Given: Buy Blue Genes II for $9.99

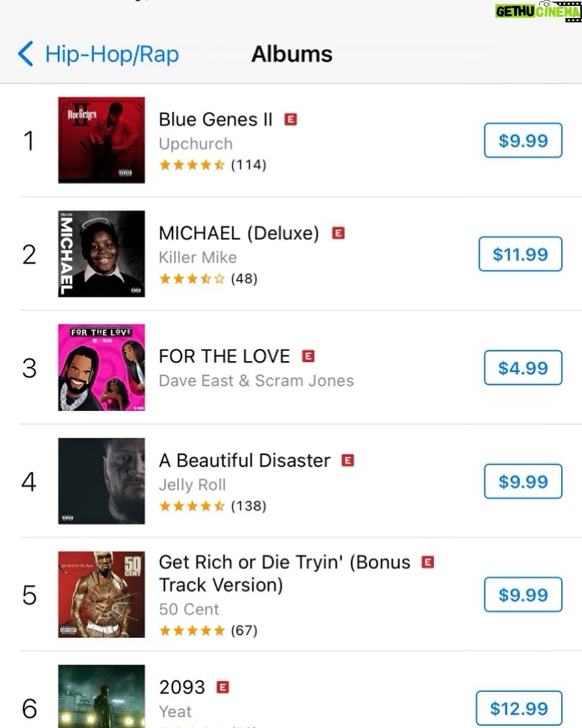Looking at the screenshot, I should coord(523,140).
